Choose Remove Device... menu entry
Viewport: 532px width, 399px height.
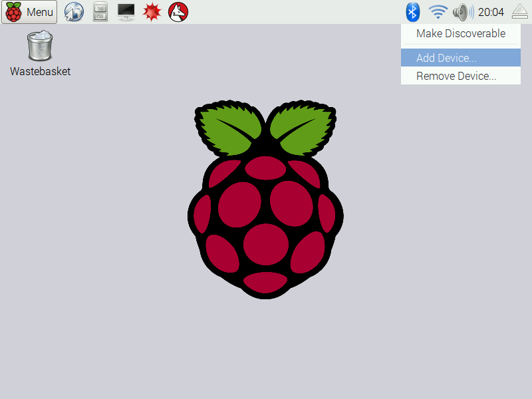[x=461, y=76]
